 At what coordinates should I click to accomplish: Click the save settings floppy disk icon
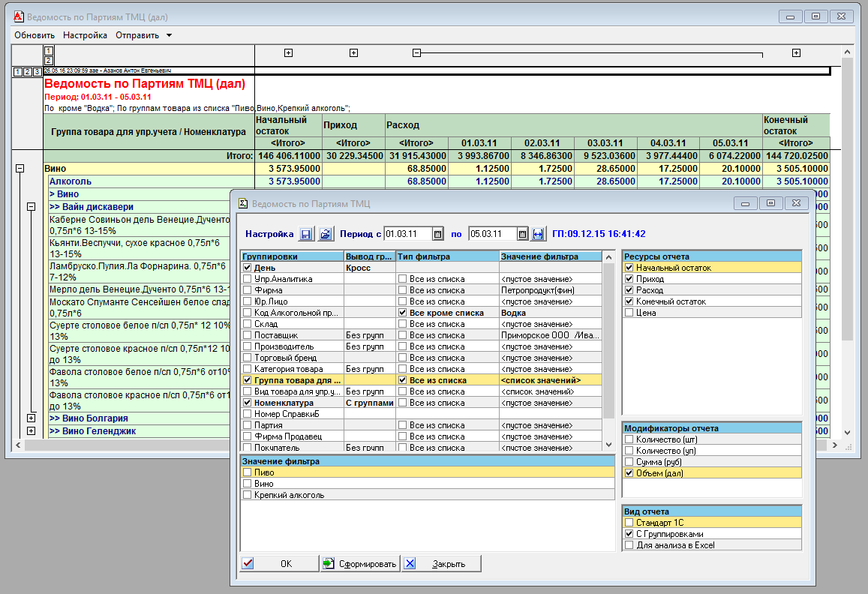(x=306, y=234)
